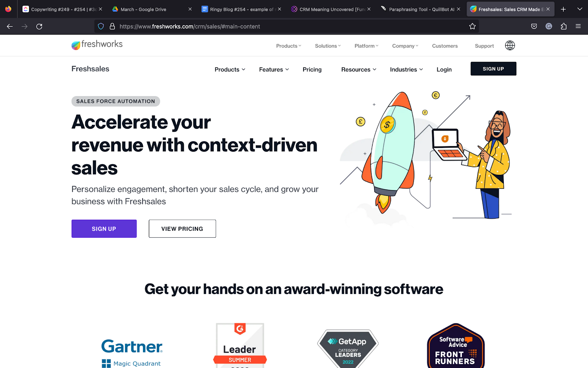Viewport: 588px width, 368px height.
Task: Open the Firefox hamburger menu
Action: (x=578, y=26)
